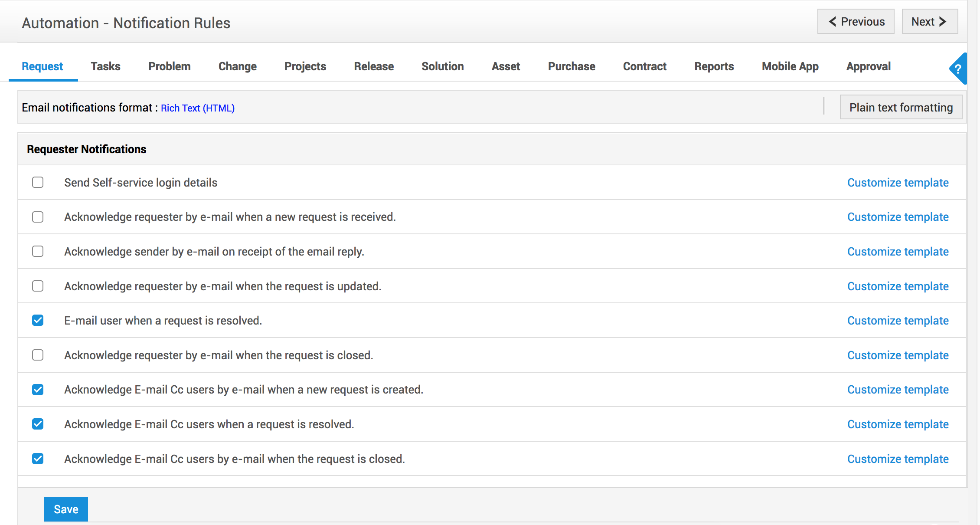Customize template for request updated notification
This screenshot has height=525, width=980.
coord(898,286)
